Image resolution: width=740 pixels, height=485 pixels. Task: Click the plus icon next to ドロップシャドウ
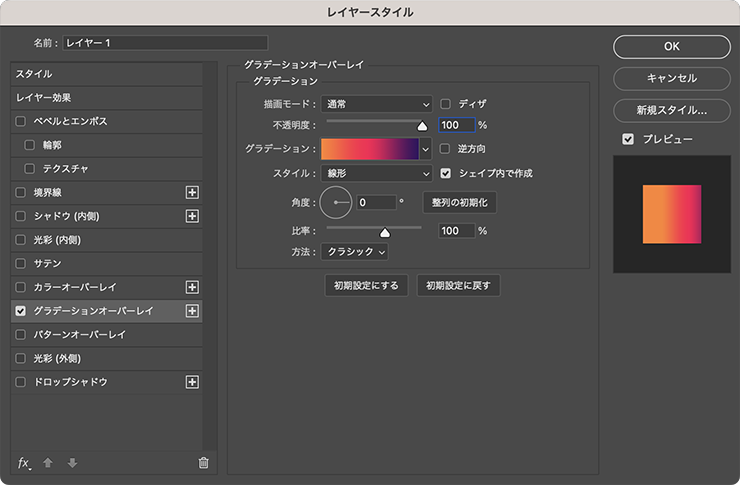[x=193, y=382]
